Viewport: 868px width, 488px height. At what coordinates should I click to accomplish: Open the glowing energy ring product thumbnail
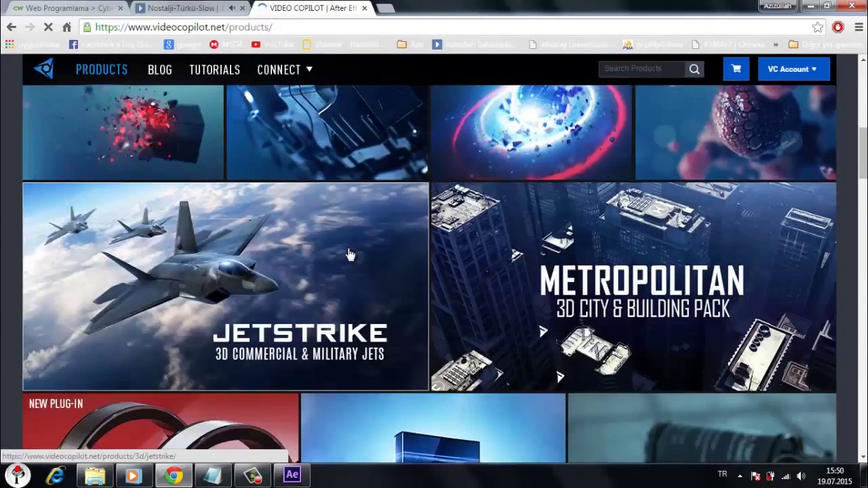point(532,132)
